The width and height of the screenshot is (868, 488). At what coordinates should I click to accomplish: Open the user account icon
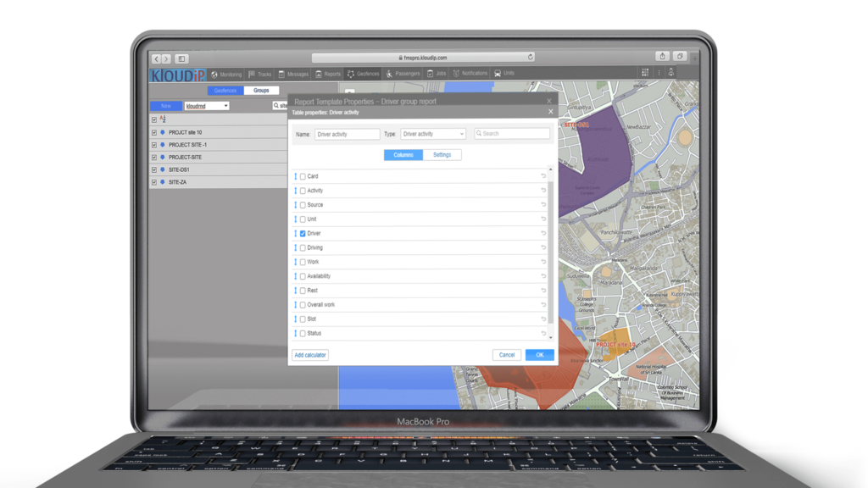[x=671, y=73]
